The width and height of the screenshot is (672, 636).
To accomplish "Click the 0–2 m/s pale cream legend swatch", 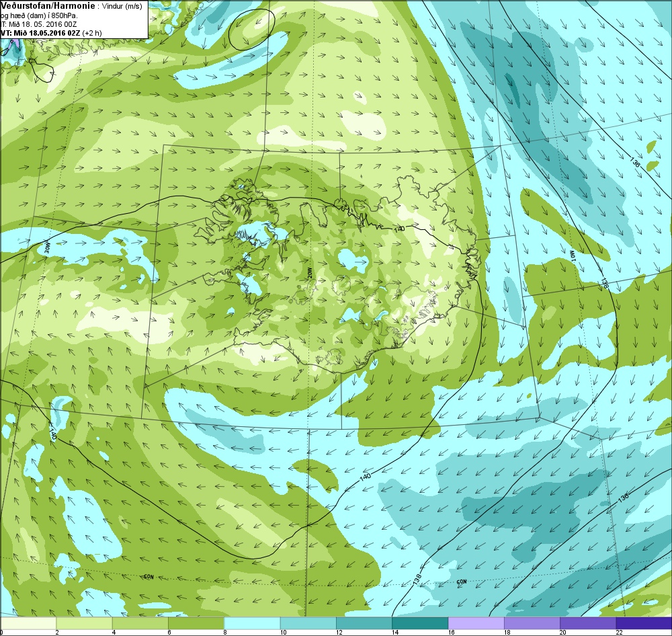I will click(28, 623).
